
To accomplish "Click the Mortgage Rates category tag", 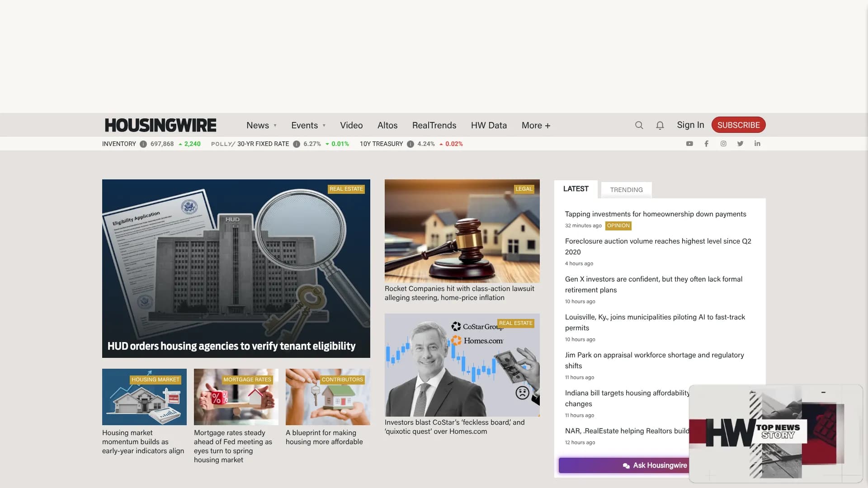I will (247, 380).
